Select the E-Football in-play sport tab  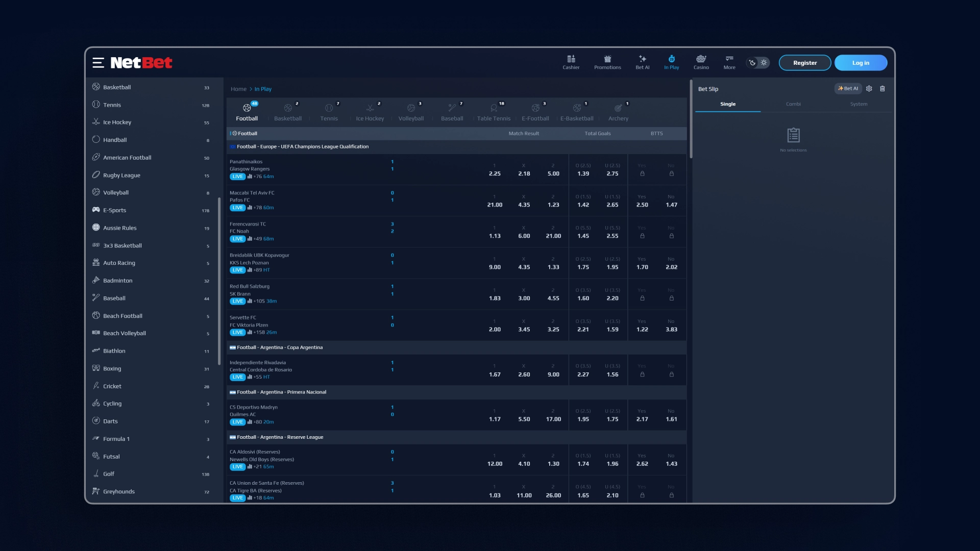(x=535, y=112)
